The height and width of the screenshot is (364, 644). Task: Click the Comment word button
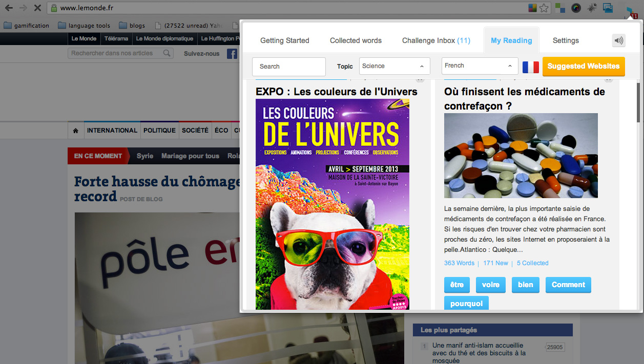click(568, 285)
